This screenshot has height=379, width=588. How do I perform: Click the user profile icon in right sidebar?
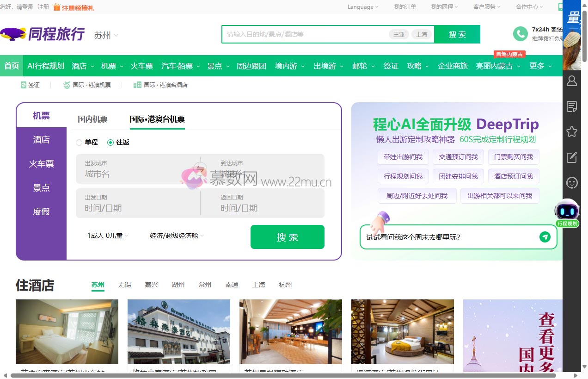[572, 81]
